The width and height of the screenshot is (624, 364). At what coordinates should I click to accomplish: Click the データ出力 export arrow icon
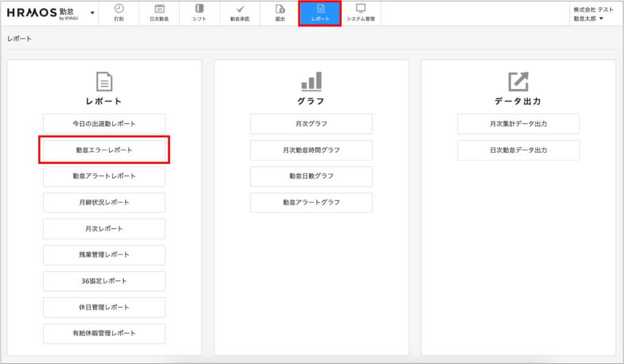(518, 82)
